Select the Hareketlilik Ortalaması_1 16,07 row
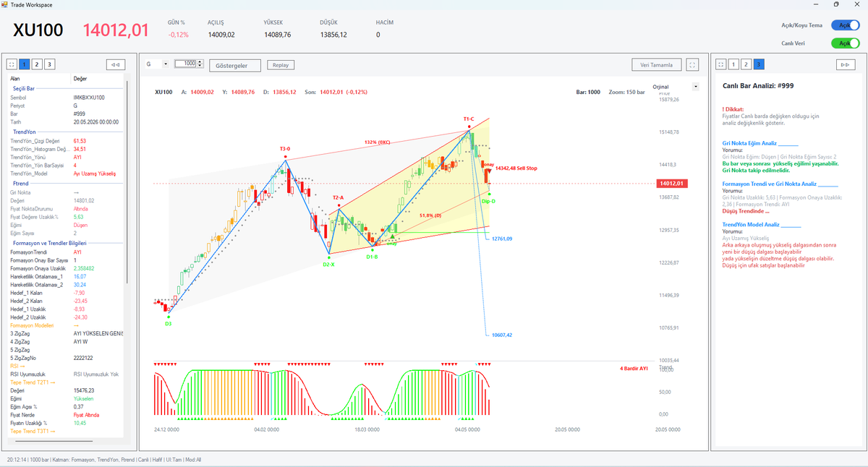This screenshot has width=868, height=467. tap(67, 276)
